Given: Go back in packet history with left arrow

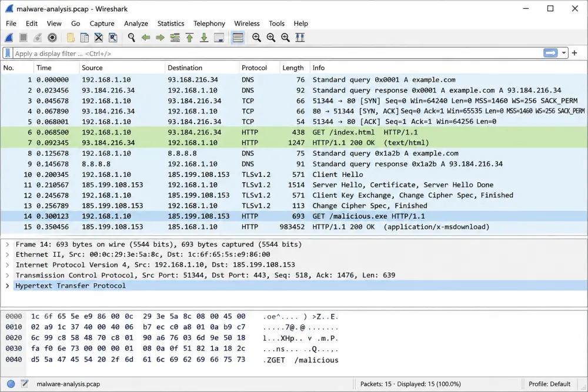Looking at the screenshot, I should 146,38.
